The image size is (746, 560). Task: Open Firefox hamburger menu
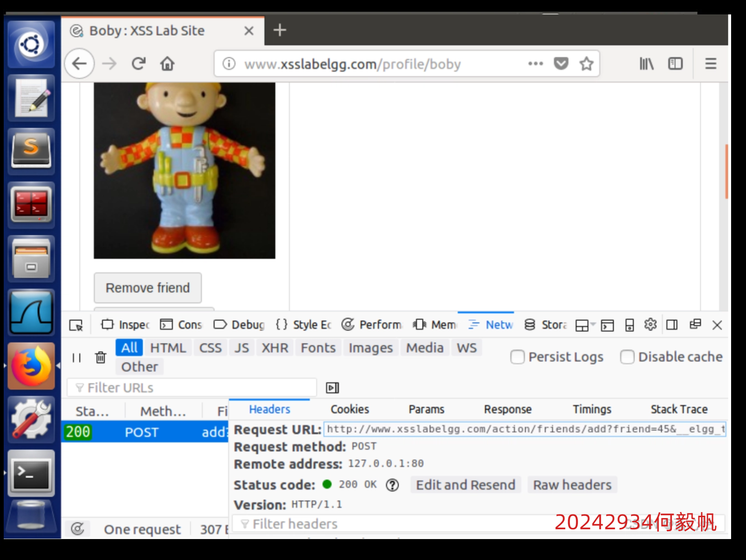pyautogui.click(x=711, y=63)
